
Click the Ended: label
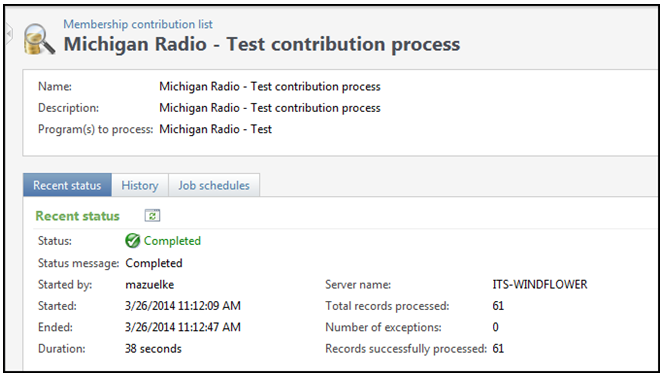(x=55, y=327)
